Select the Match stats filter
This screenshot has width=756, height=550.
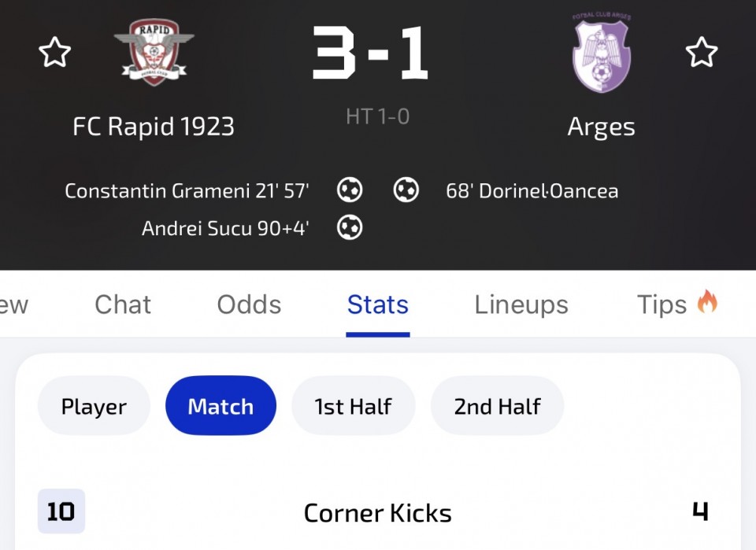[x=220, y=406]
